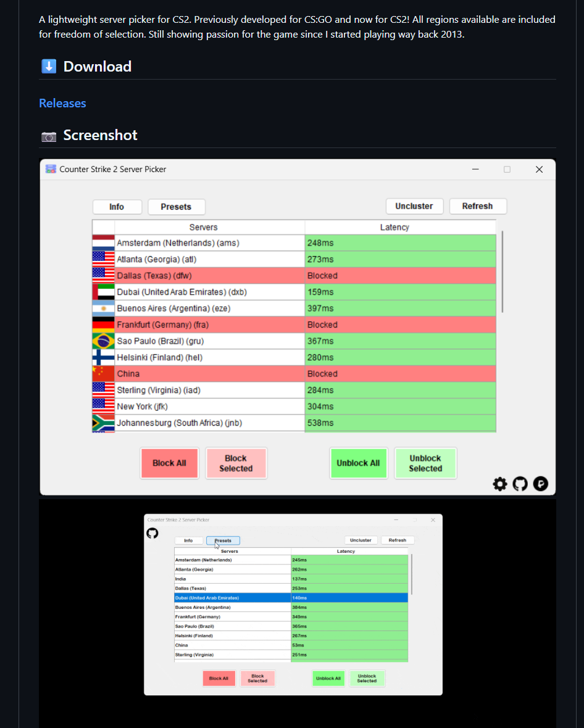The height and width of the screenshot is (728, 584).
Task: Click Info in the small preview window
Action: coord(188,540)
